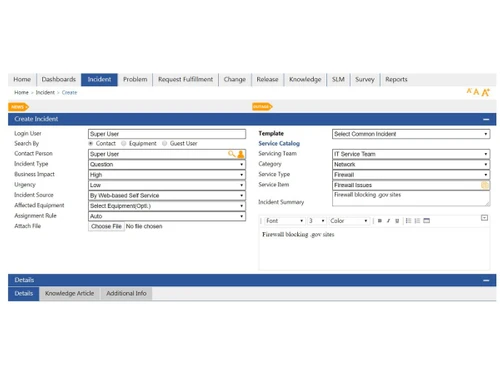Open the Template Select Common Incident dropdown
Screen dimensions: 500x375
411,134
